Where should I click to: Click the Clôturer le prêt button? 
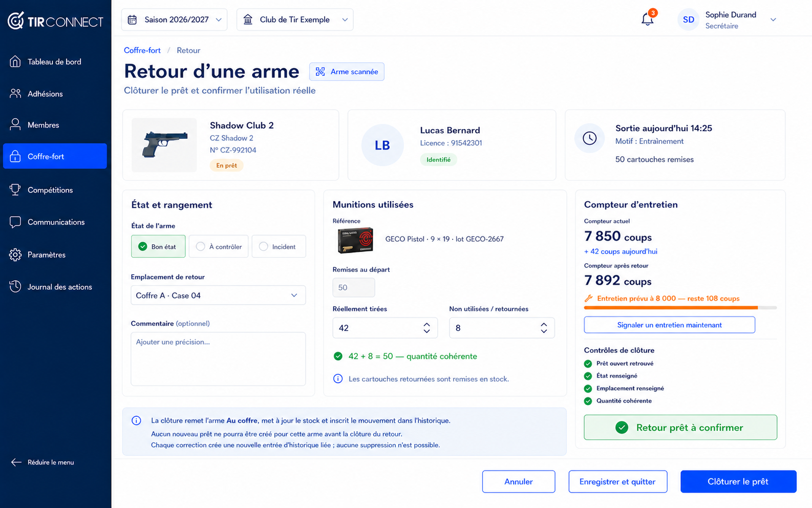[x=738, y=481]
